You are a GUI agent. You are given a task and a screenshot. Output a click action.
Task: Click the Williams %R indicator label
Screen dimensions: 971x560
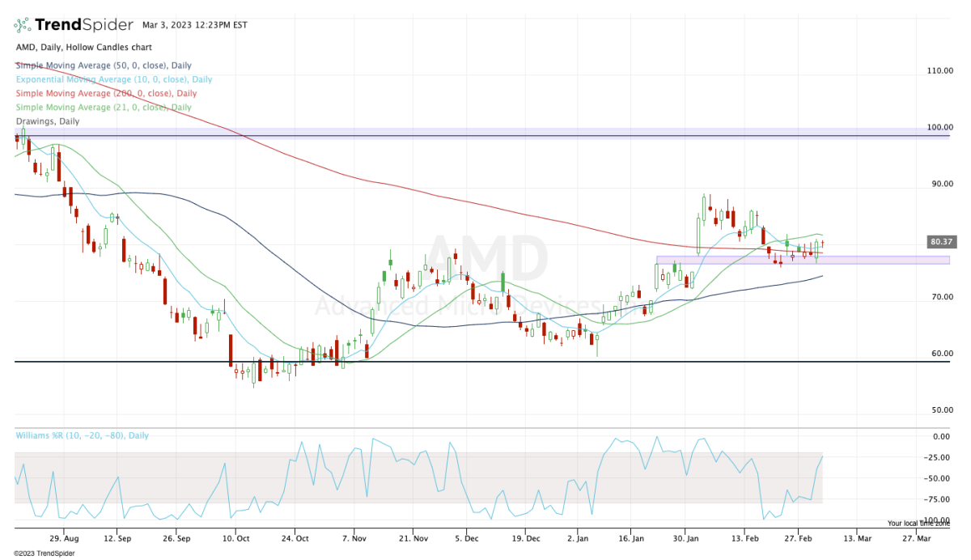[82, 435]
